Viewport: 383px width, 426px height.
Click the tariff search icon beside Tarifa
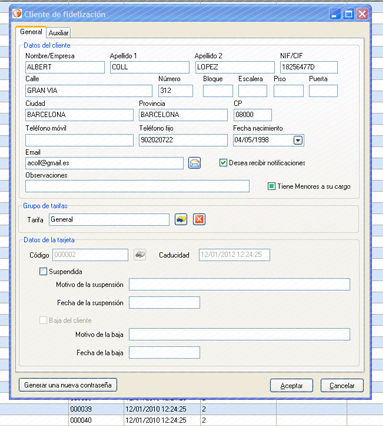[x=181, y=219]
